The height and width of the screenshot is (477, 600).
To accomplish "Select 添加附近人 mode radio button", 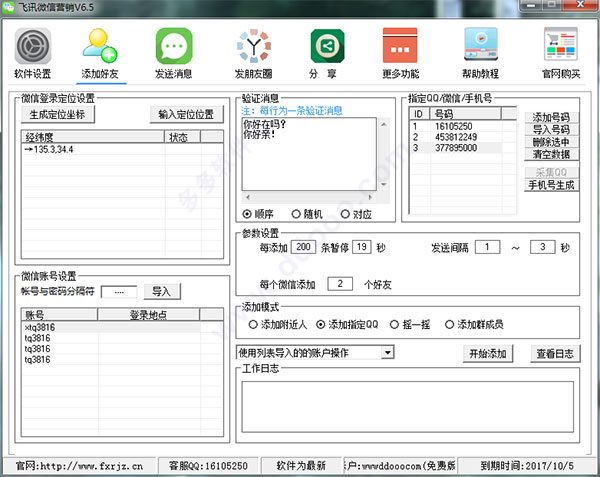I will click(x=253, y=325).
